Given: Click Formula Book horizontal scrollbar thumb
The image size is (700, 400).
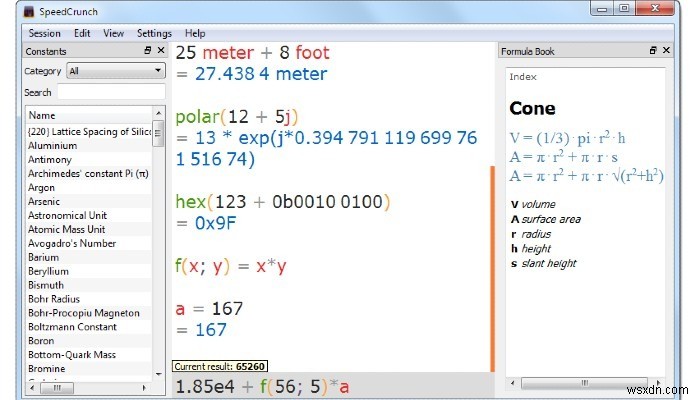Looking at the screenshot, I should tap(584, 383).
